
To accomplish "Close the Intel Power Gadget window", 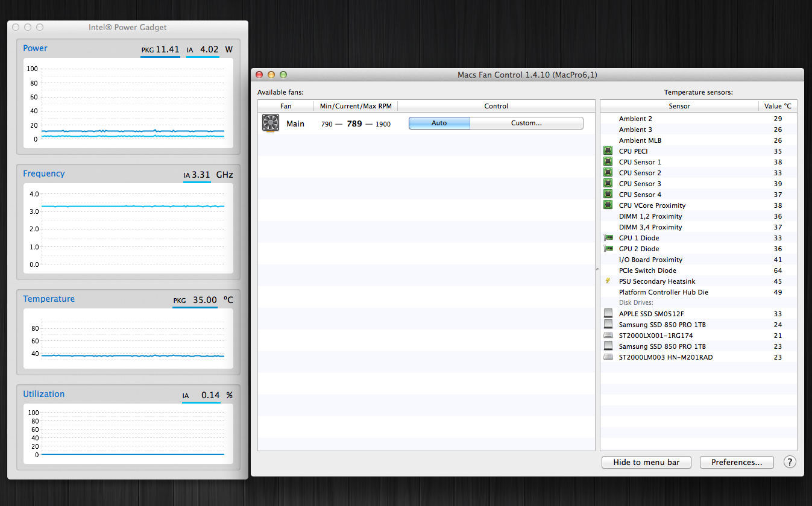I will (16, 27).
